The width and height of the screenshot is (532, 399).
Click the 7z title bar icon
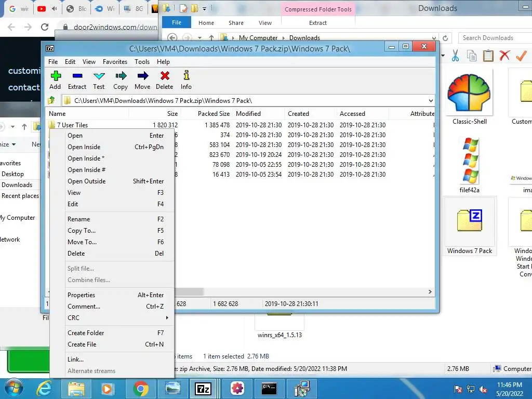click(50, 48)
